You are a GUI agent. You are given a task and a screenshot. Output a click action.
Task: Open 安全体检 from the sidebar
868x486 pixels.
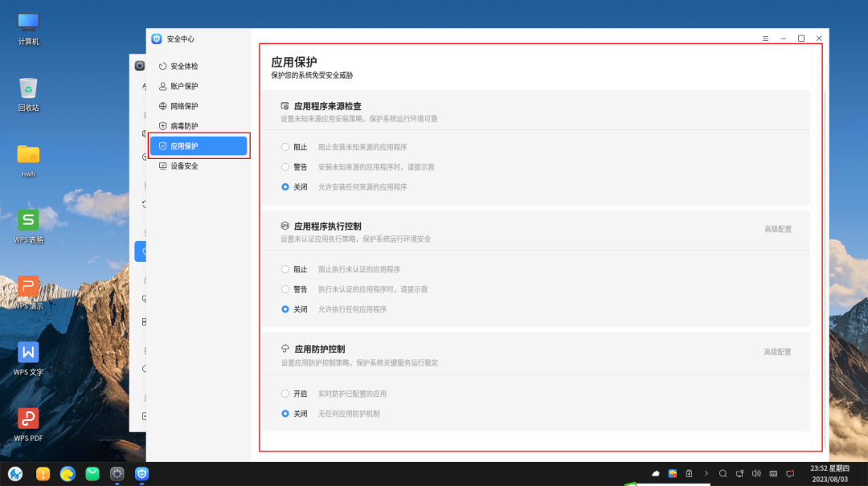[184, 66]
